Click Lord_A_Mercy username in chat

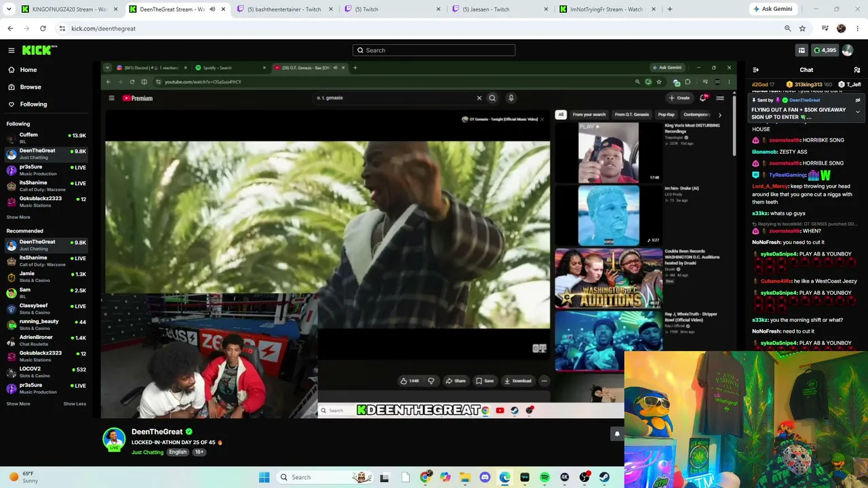click(769, 186)
